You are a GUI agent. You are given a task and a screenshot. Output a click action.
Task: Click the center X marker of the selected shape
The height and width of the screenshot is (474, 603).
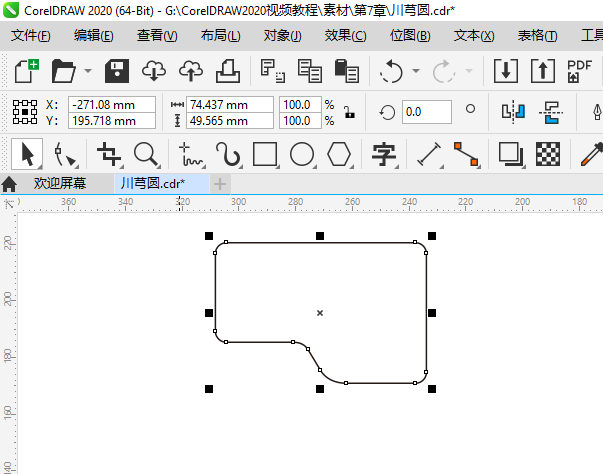(320, 313)
